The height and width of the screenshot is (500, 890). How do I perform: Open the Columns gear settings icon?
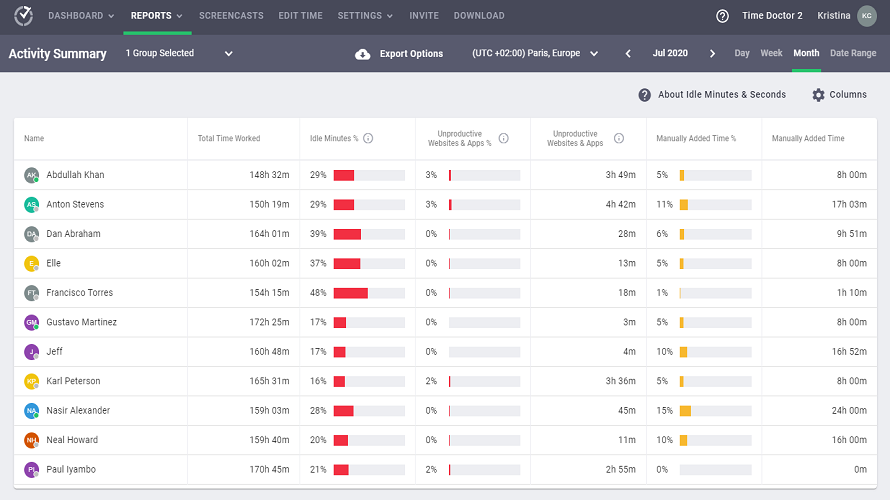coord(818,95)
